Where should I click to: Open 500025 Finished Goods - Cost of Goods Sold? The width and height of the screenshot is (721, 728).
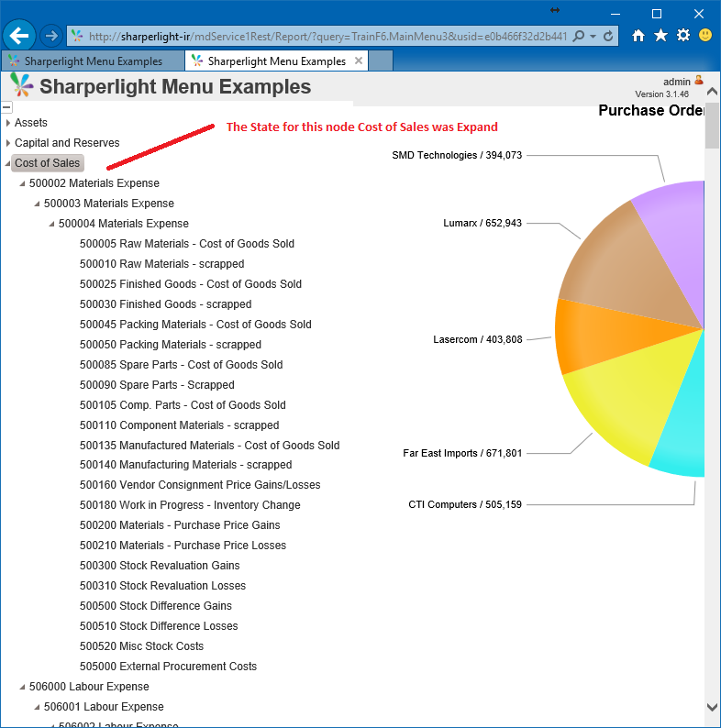191,283
